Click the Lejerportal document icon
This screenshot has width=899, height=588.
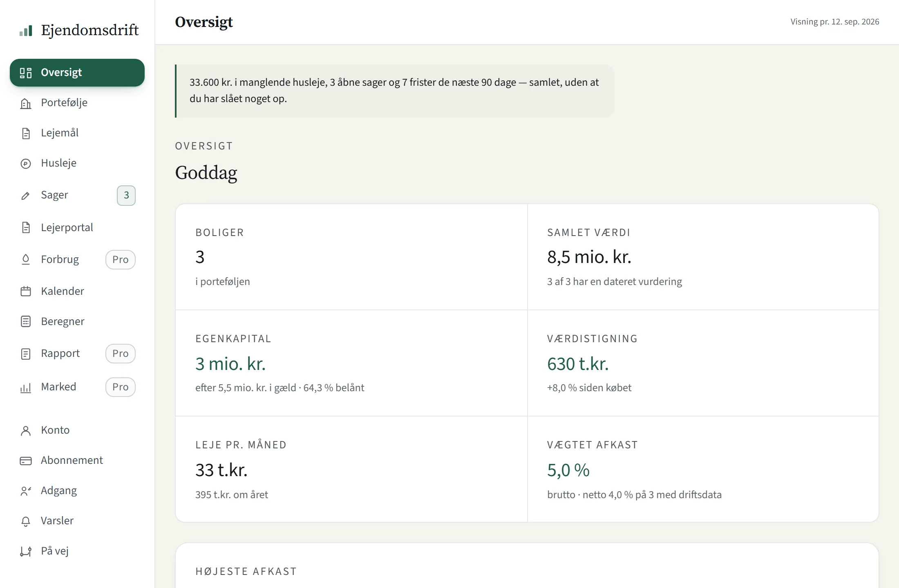pos(26,227)
